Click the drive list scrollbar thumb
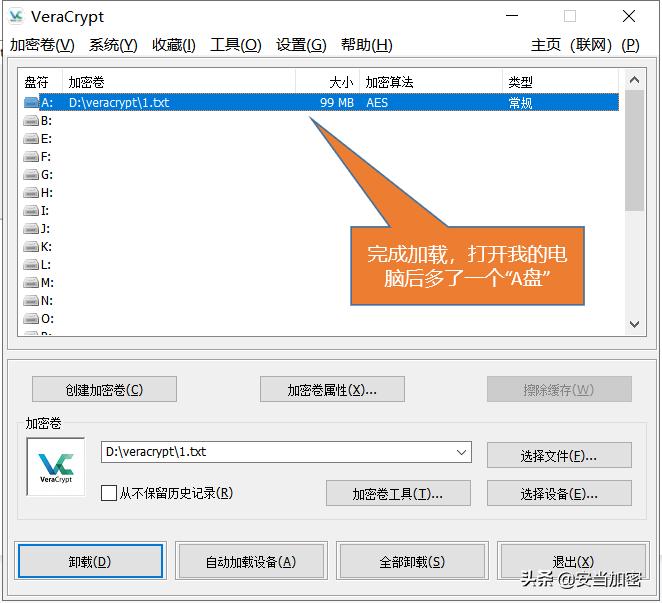This screenshot has width=662, height=603. [x=634, y=150]
